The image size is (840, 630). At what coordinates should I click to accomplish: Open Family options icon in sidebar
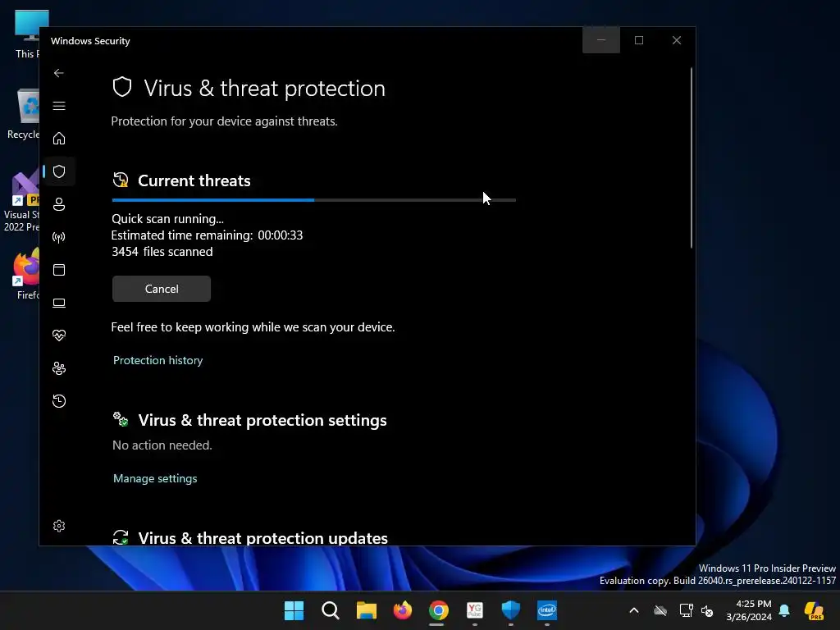click(x=59, y=368)
